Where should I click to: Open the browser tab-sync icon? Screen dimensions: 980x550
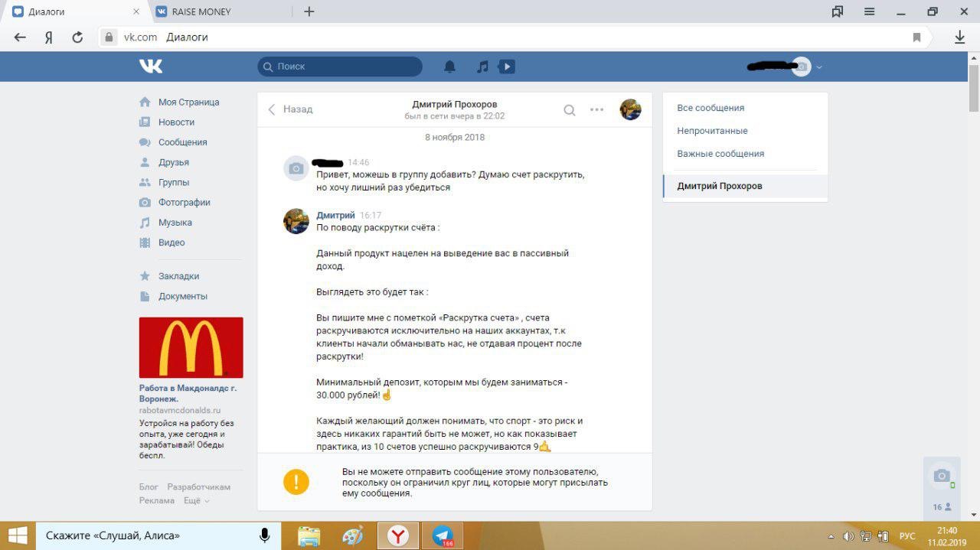click(838, 11)
